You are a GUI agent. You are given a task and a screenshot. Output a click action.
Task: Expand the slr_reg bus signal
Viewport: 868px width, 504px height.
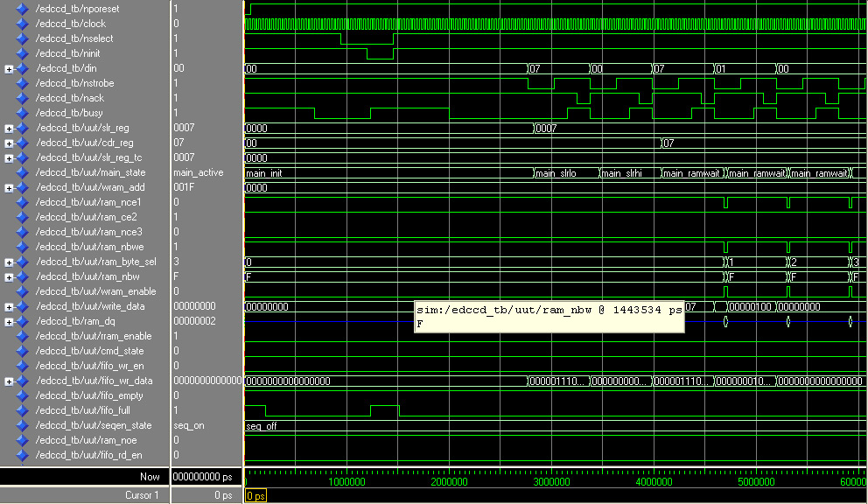click(9, 128)
